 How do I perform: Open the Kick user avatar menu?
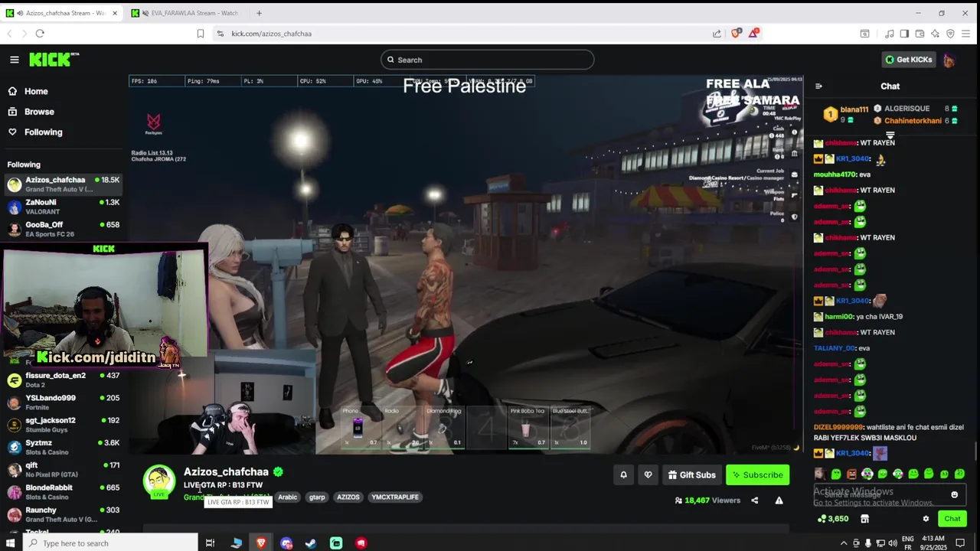(949, 60)
